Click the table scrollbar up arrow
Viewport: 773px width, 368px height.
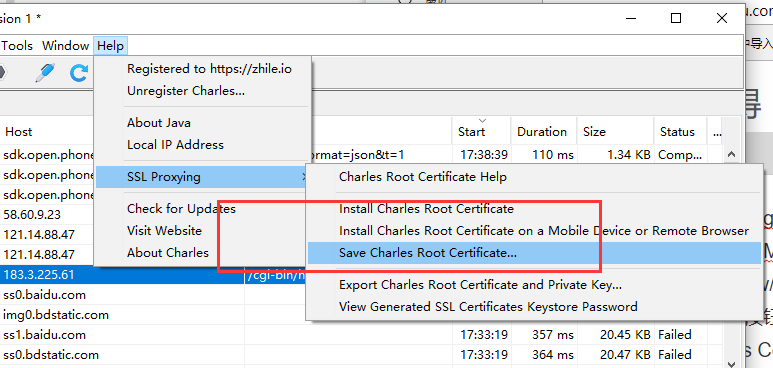731,155
